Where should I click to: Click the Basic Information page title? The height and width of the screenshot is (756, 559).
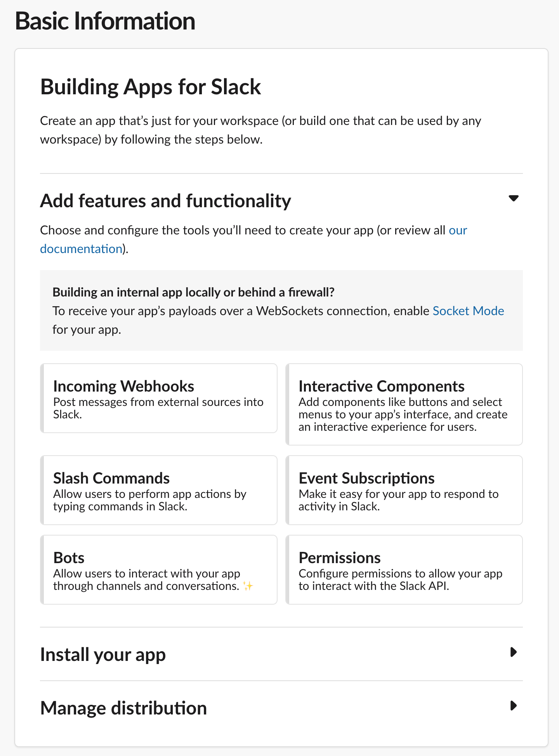point(105,21)
